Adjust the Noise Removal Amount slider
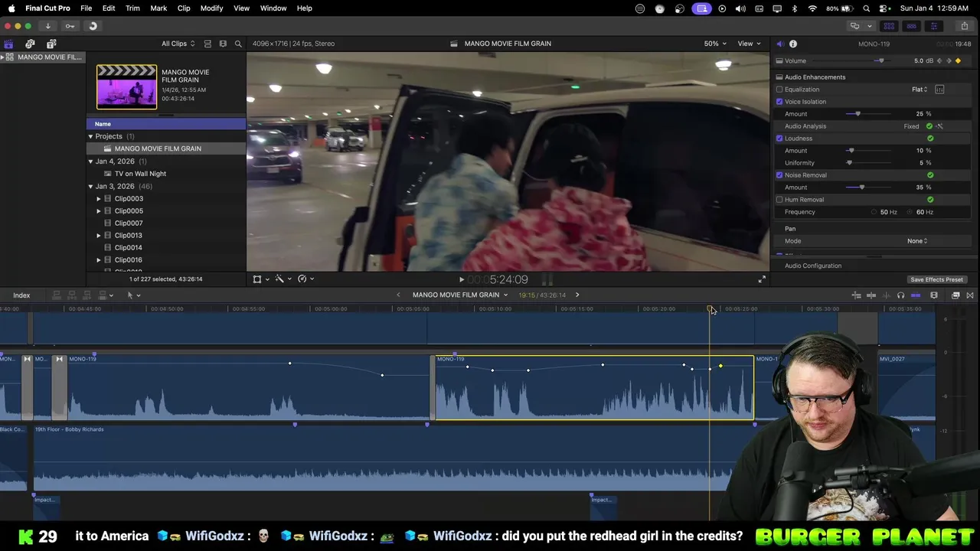Screen dimensions: 980x551 click(x=861, y=187)
